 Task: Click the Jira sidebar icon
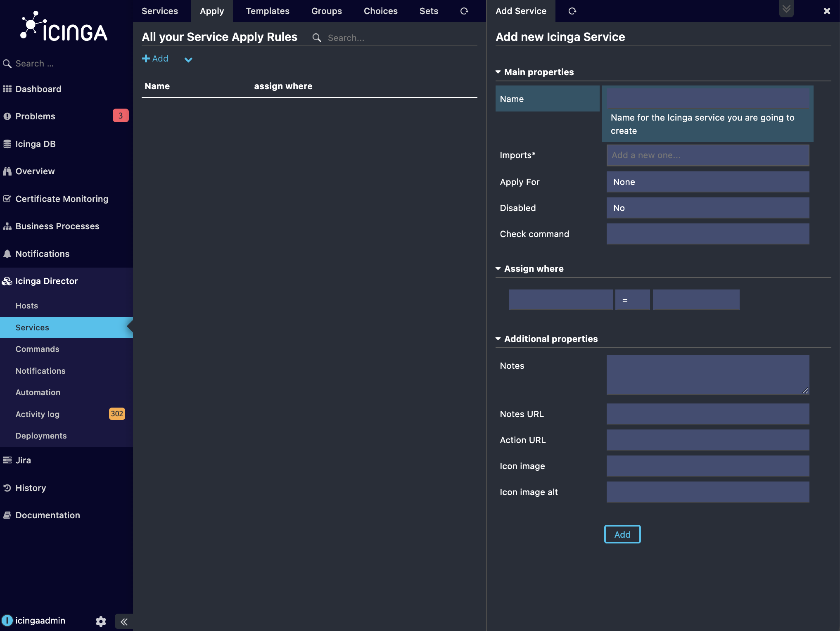click(x=7, y=460)
